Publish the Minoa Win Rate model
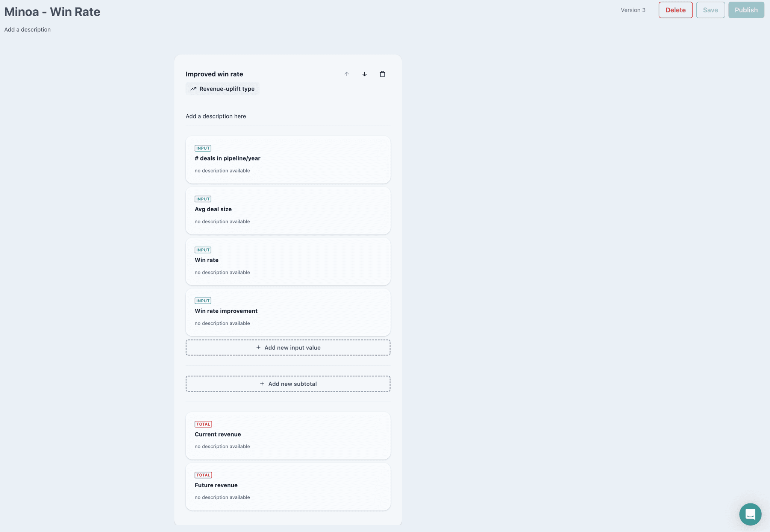Viewport: 770px width, 532px height. 746,10
